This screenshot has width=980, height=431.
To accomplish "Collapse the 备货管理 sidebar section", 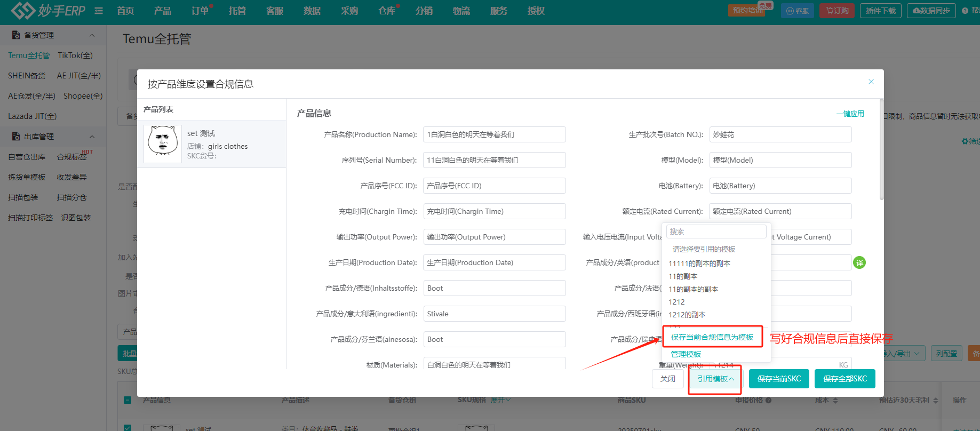I will [x=92, y=35].
